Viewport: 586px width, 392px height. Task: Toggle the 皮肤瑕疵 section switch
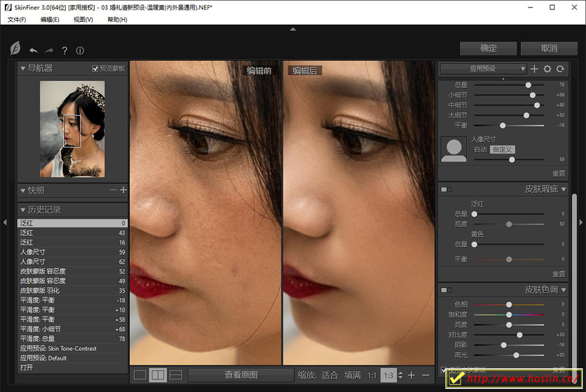coord(446,189)
